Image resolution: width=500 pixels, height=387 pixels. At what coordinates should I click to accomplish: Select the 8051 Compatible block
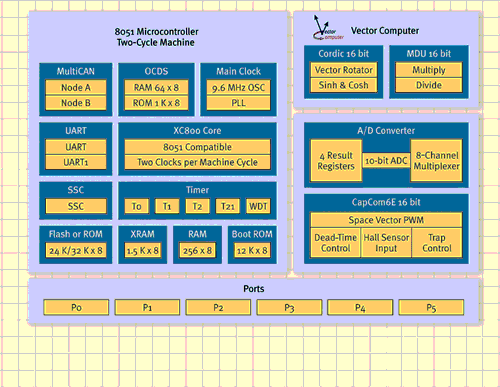[197, 147]
